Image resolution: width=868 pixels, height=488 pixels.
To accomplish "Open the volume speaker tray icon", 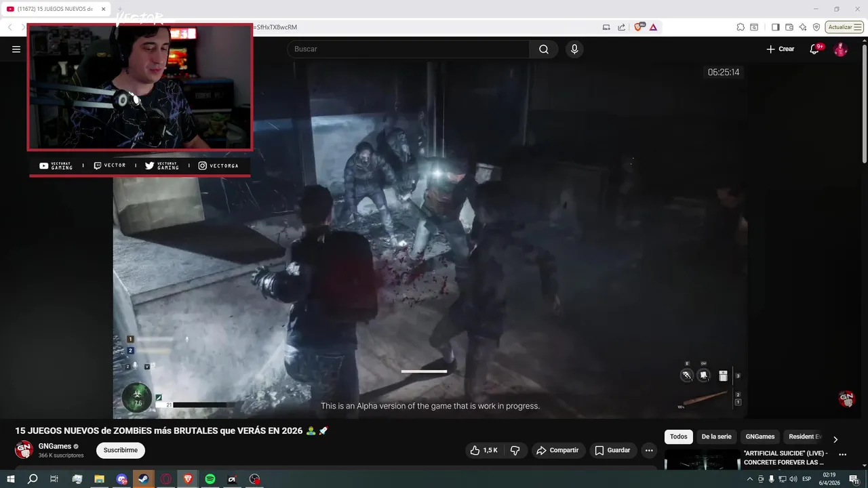I will 793,479.
